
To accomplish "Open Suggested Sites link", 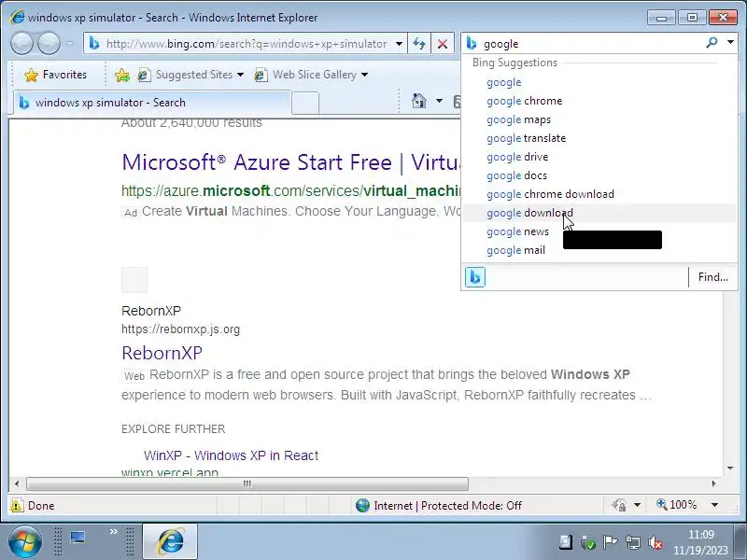I will pos(186,75).
